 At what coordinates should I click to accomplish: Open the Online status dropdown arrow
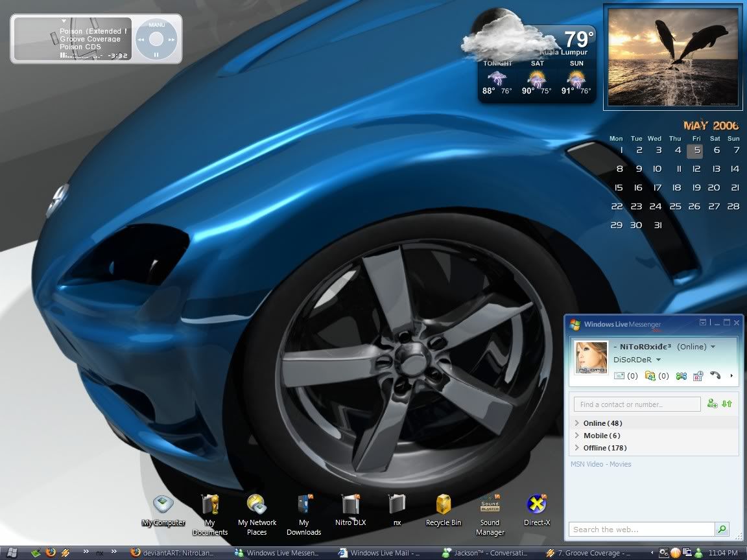713,347
